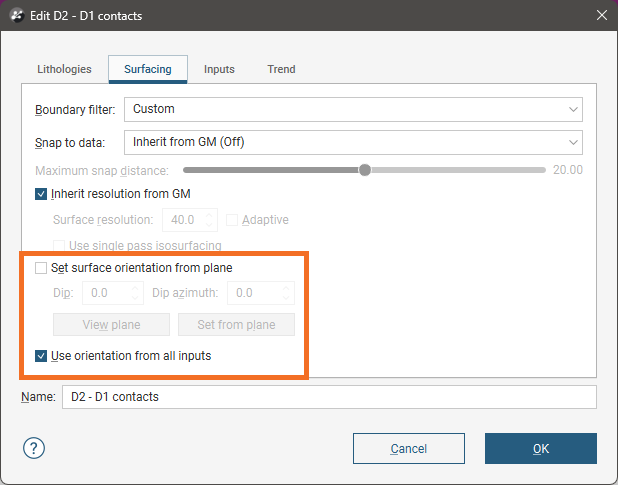618x485 pixels.
Task: Click the help question mark icon
Action: pyautogui.click(x=34, y=448)
